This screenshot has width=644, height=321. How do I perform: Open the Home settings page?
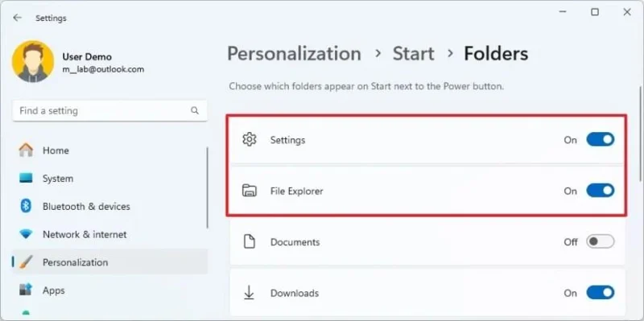click(x=109, y=150)
